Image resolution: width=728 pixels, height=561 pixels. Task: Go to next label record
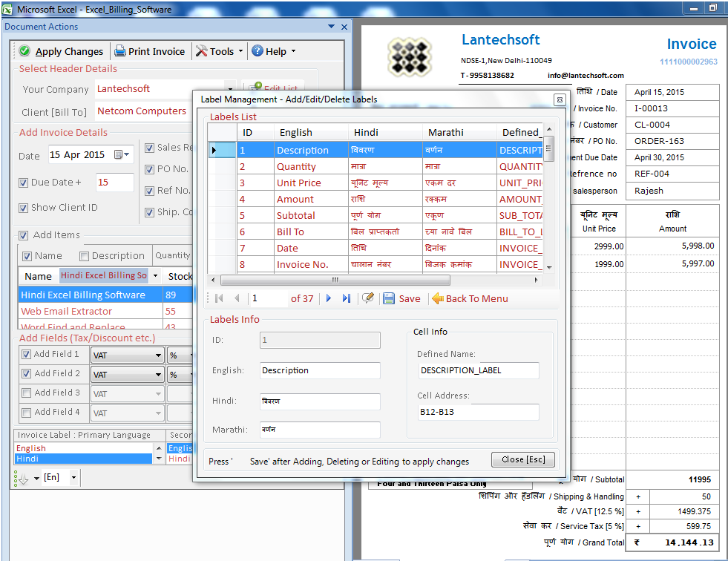(329, 298)
